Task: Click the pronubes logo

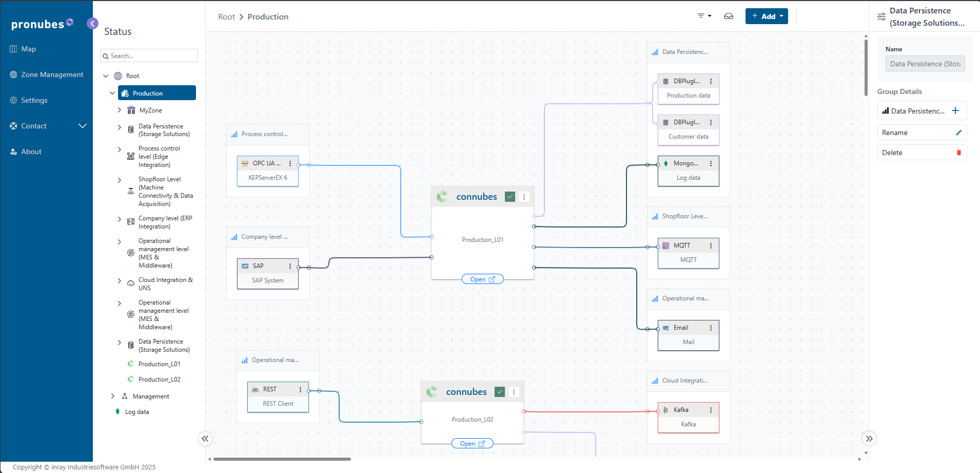Action: click(42, 24)
